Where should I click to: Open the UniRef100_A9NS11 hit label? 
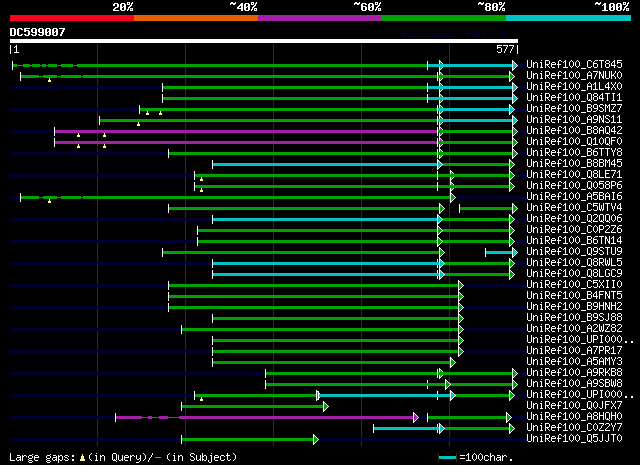pyautogui.click(x=574, y=120)
